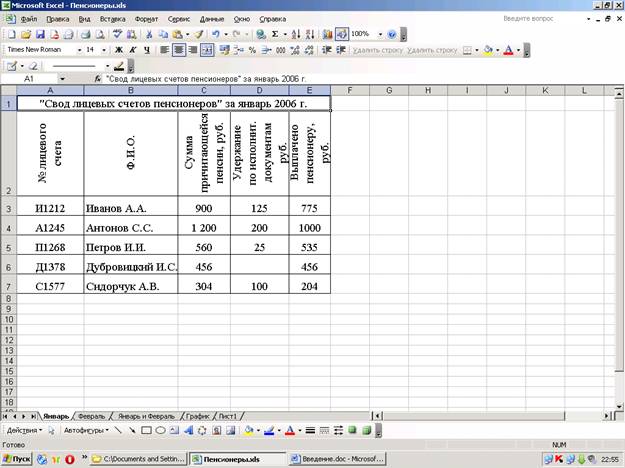Click the AutoSum sigma icon

276,34
